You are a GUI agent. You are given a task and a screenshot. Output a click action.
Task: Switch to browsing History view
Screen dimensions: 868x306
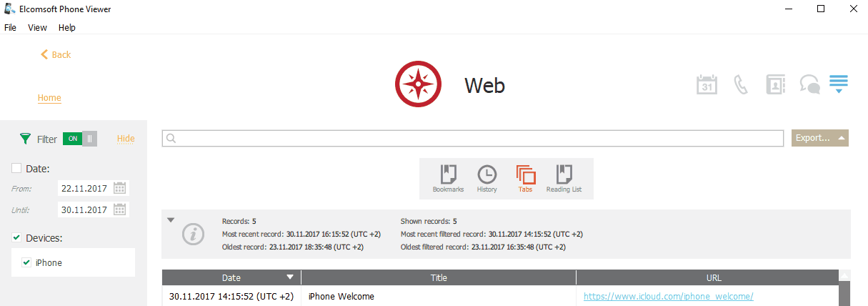point(487,178)
